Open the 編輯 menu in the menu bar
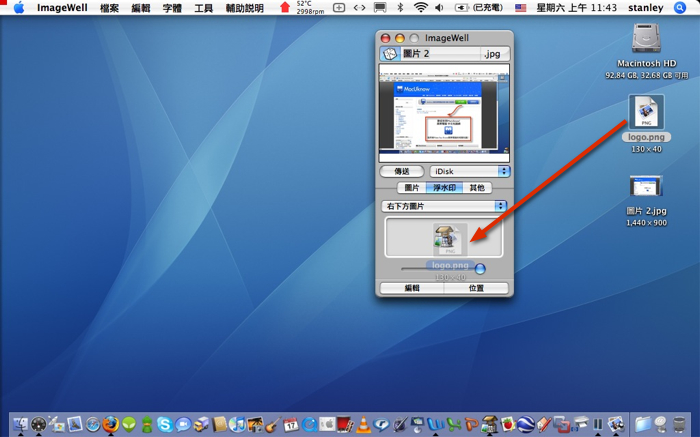 pyautogui.click(x=141, y=8)
